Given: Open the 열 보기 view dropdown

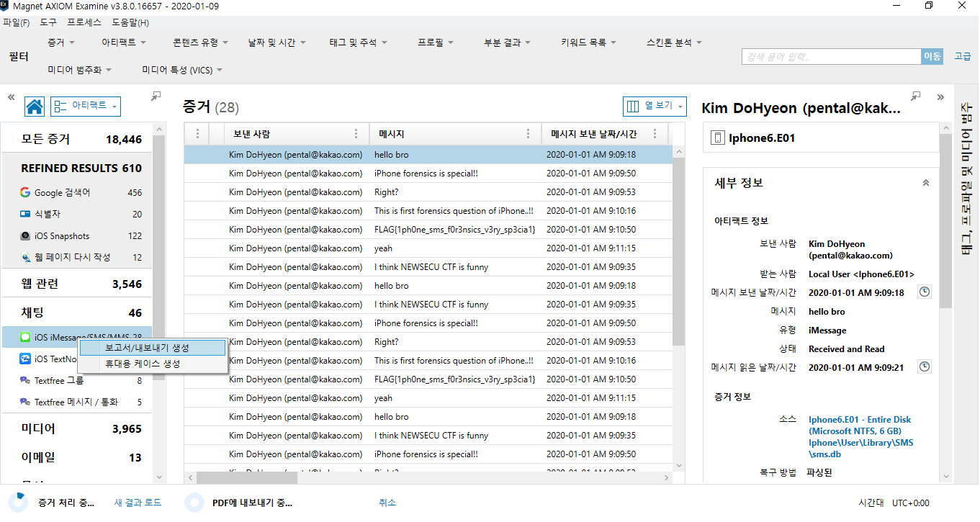Looking at the screenshot, I should (x=655, y=106).
